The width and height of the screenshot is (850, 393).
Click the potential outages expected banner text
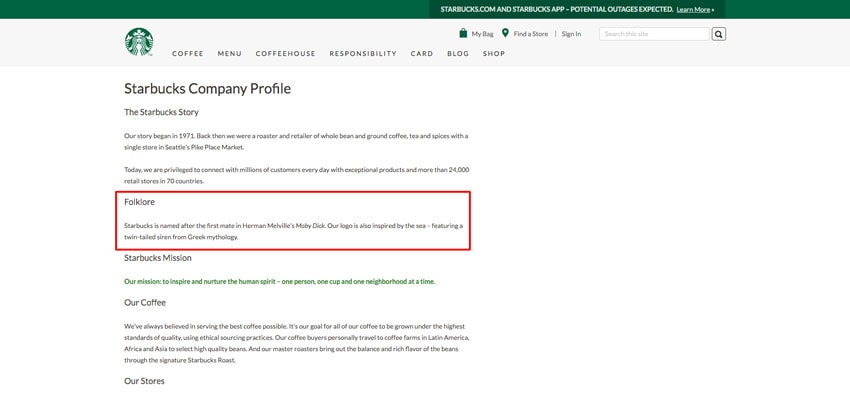[557, 9]
